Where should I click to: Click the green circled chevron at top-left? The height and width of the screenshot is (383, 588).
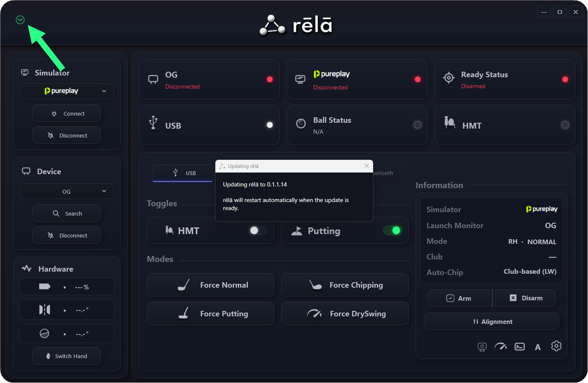(20, 20)
